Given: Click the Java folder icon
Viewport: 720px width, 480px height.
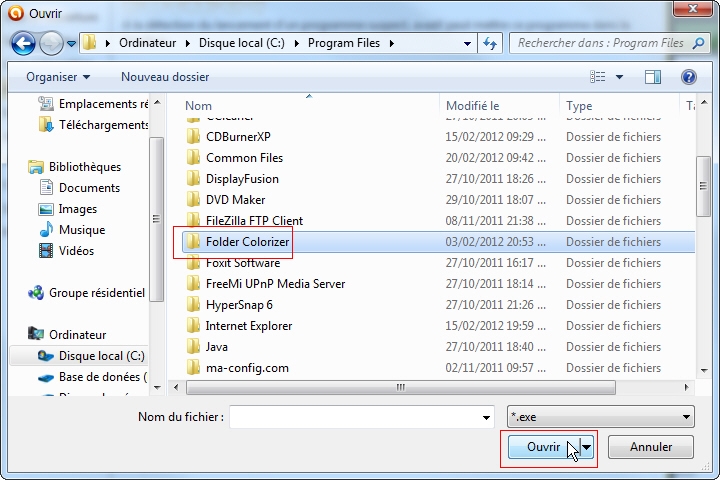Looking at the screenshot, I should 193,347.
